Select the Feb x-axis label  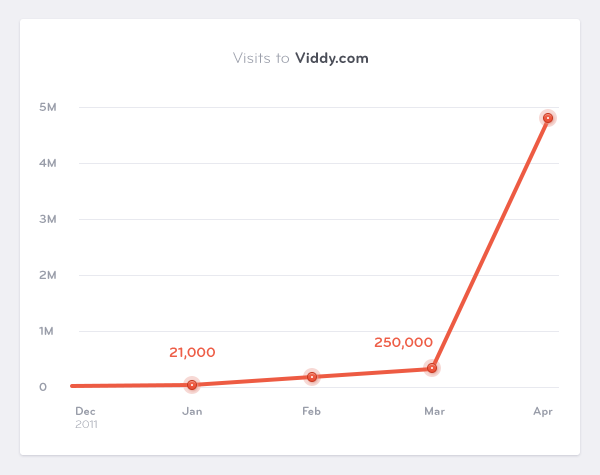[x=312, y=411]
